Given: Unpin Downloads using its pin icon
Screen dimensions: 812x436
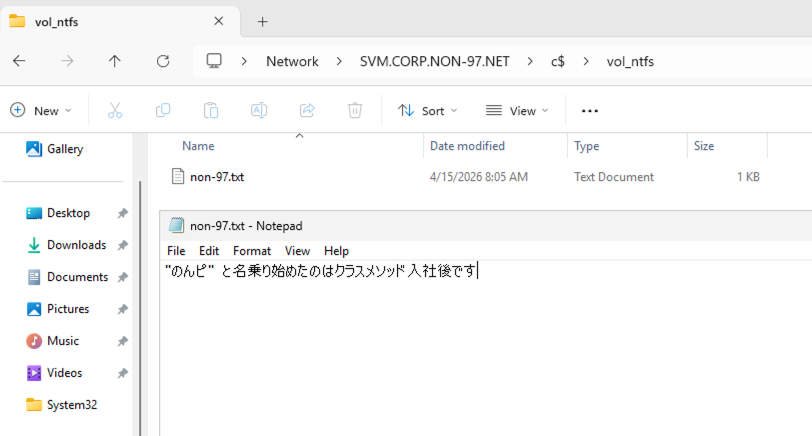Looking at the screenshot, I should 123,245.
